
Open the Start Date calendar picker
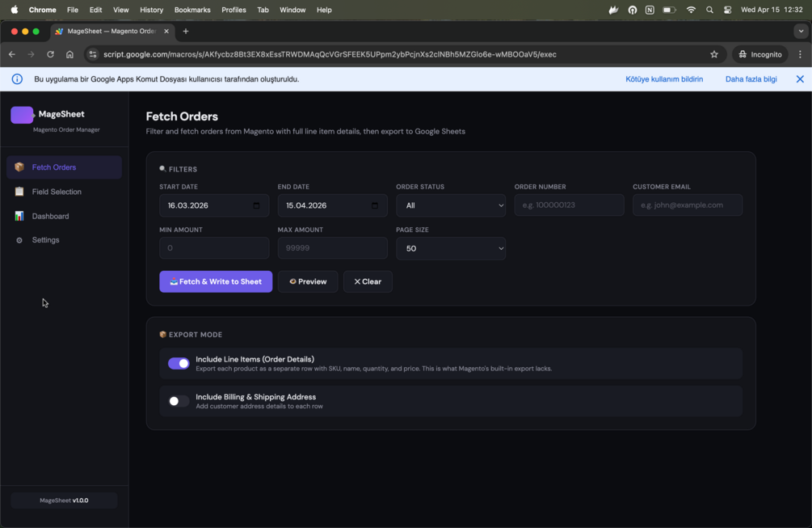pyautogui.click(x=256, y=205)
